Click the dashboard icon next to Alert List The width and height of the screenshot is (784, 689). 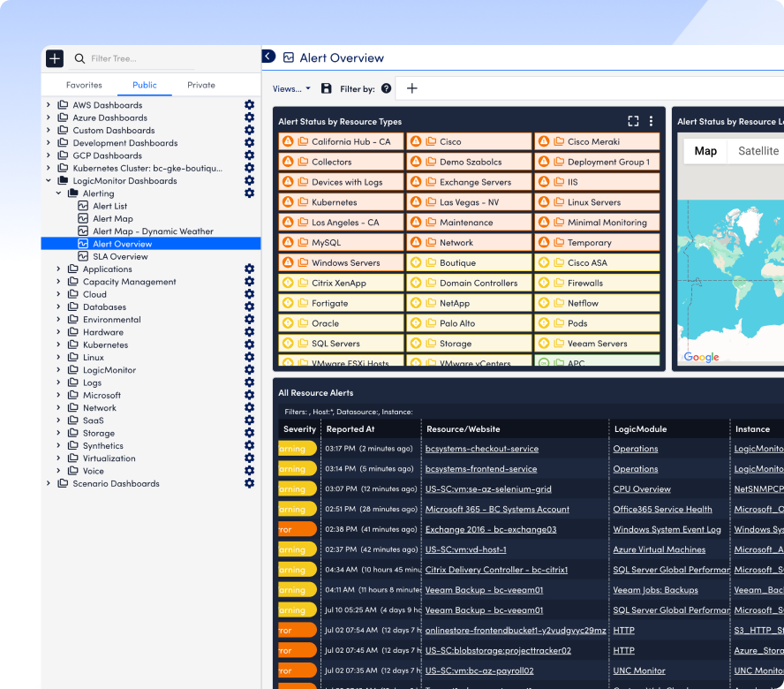pos(83,206)
